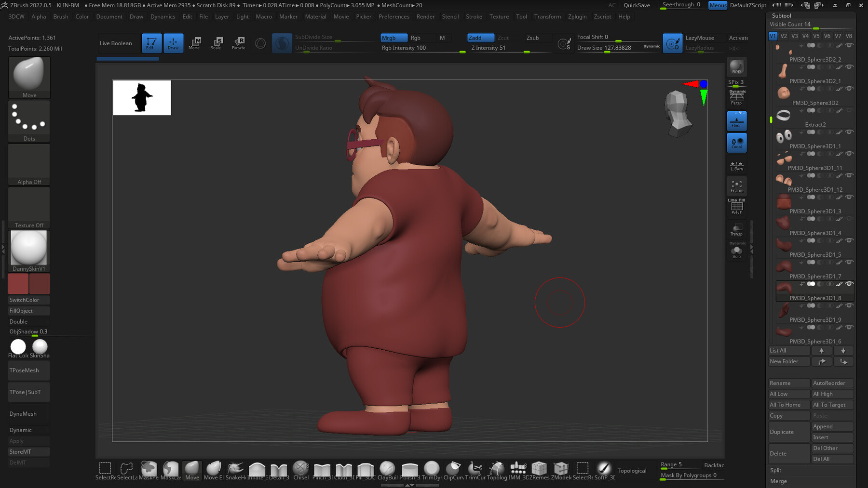Select the Scale transform icon
868x488 pixels.
coord(216,43)
